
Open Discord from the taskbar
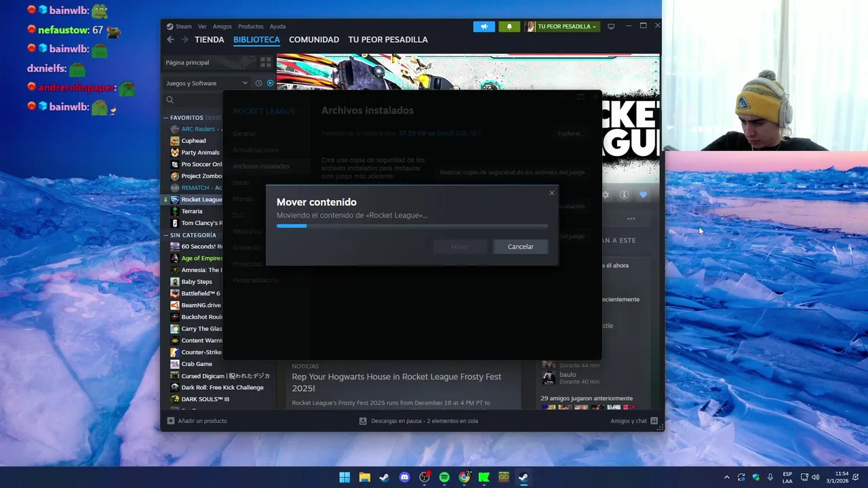point(404,477)
